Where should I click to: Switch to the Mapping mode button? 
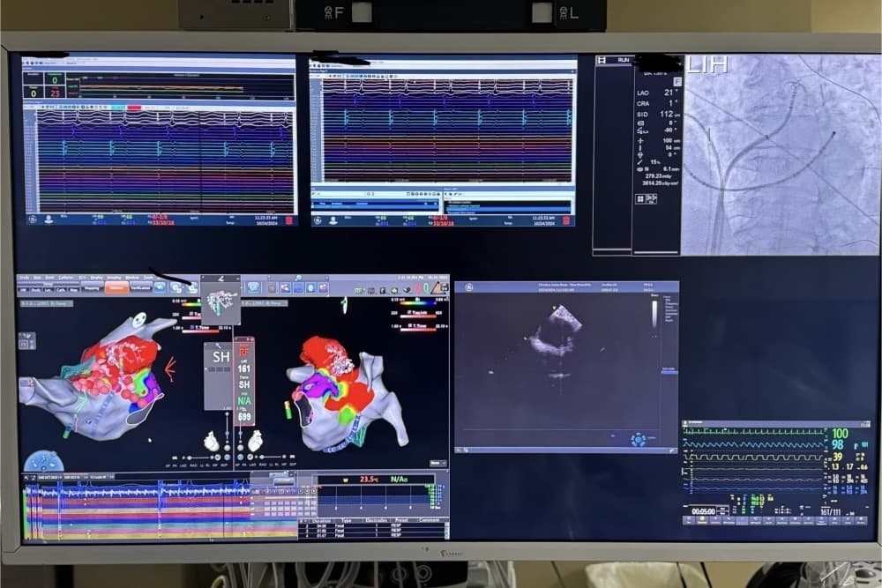tap(93, 287)
